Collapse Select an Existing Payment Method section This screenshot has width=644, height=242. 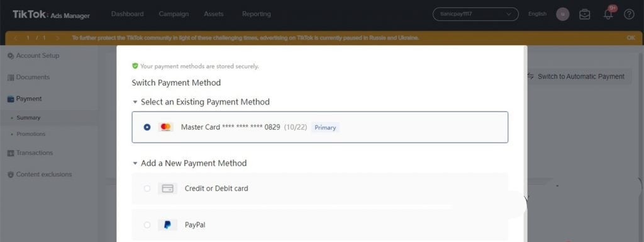(x=135, y=101)
